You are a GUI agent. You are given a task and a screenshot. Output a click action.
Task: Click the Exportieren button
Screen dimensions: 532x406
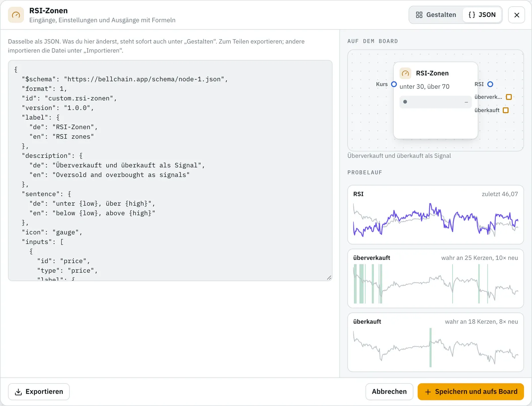[39, 392]
